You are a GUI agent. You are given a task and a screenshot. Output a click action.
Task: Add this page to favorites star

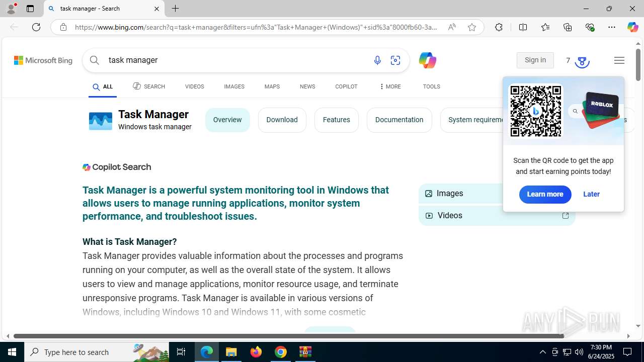[472, 27]
